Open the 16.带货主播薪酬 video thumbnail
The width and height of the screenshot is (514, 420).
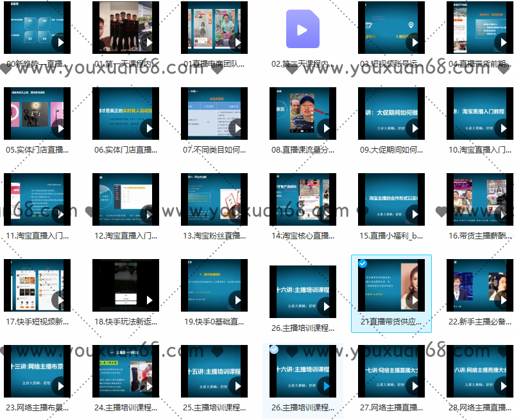[479, 199]
